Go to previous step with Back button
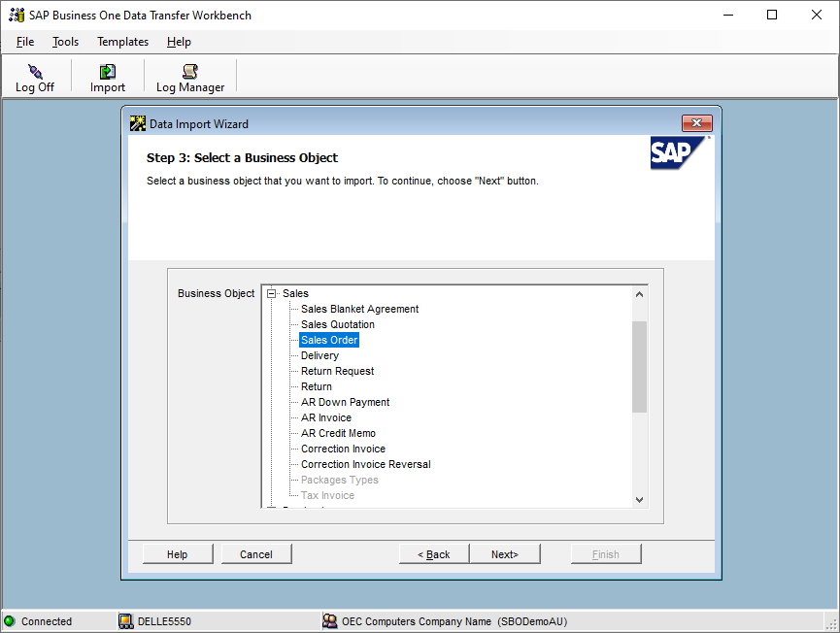The width and height of the screenshot is (840, 633). (434, 554)
